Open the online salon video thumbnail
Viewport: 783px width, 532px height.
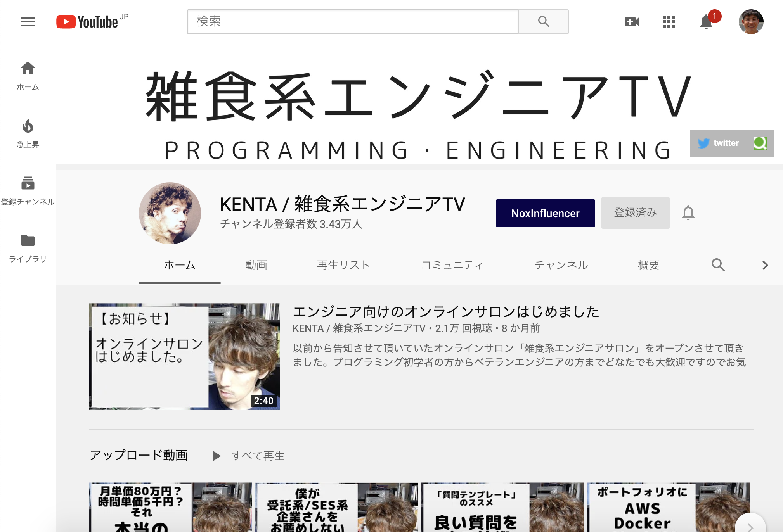point(184,356)
